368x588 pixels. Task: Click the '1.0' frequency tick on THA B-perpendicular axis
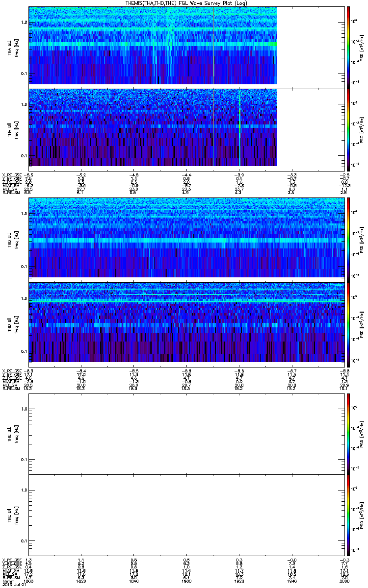click(23, 23)
